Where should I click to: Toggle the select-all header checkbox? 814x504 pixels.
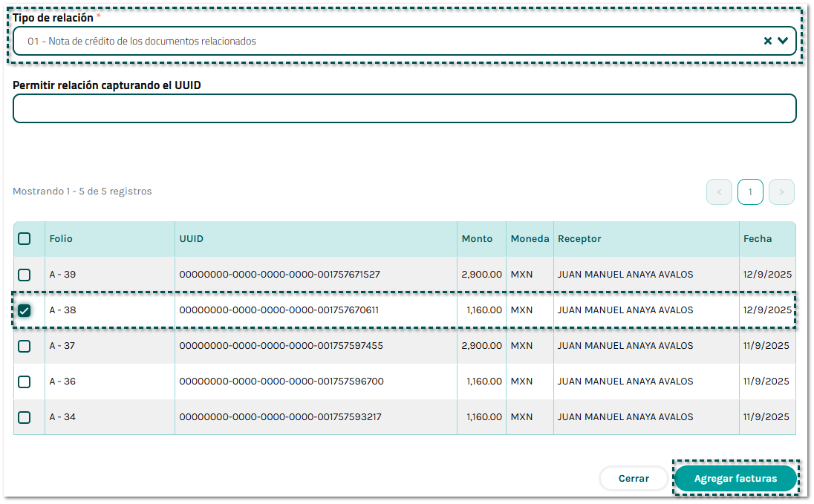click(25, 239)
